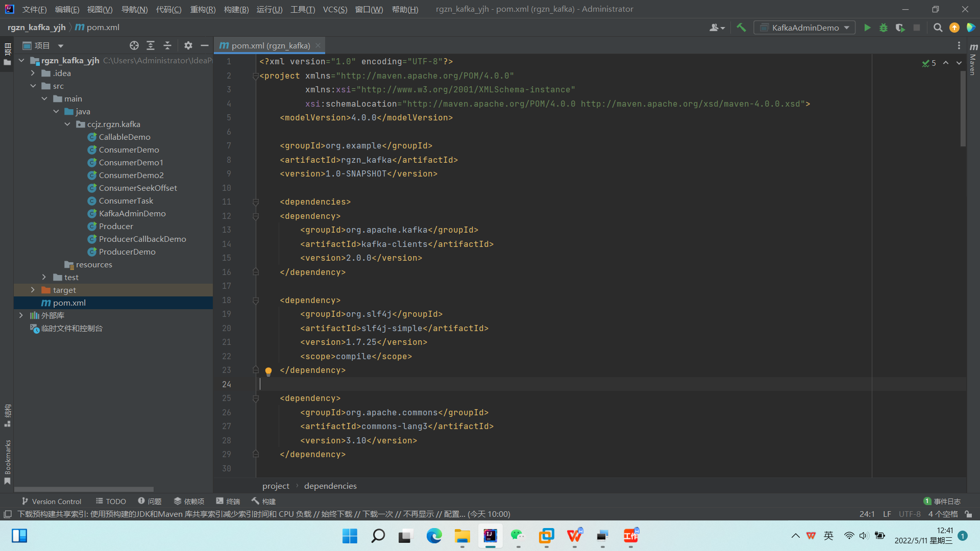Go to previous highlighted problem
Image resolution: width=980 pixels, height=551 pixels.
946,63
